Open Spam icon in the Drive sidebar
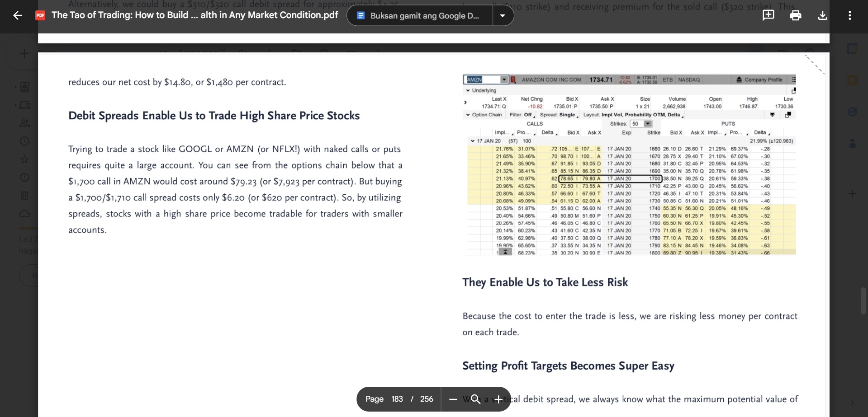The height and width of the screenshot is (417, 868). pos(25,178)
